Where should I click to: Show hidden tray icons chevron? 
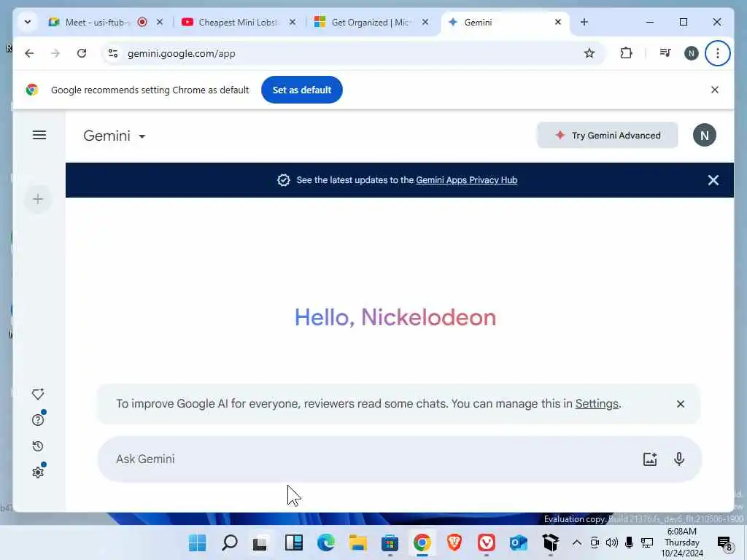(x=577, y=542)
